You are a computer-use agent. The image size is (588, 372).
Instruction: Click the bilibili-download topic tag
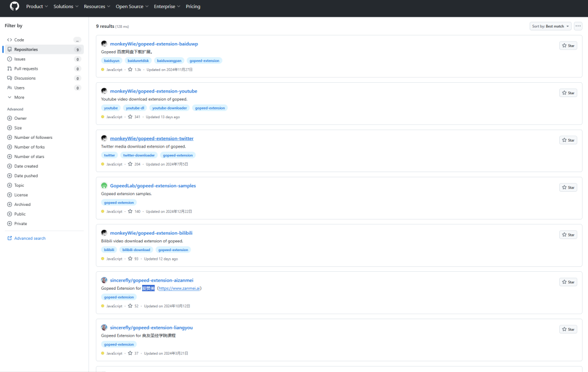tap(136, 250)
